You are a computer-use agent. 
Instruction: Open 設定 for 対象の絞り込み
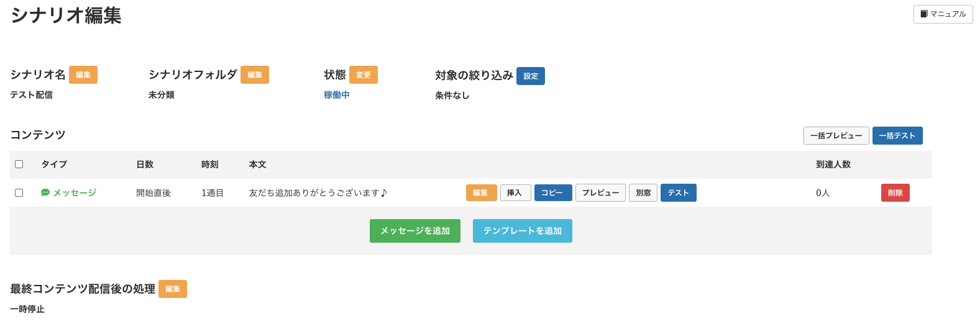[531, 76]
